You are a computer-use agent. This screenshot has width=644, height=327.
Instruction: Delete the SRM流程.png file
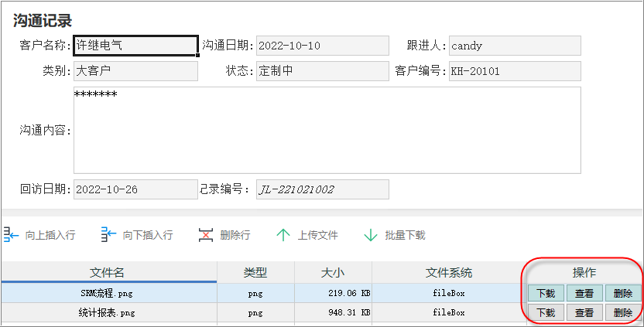point(623,293)
